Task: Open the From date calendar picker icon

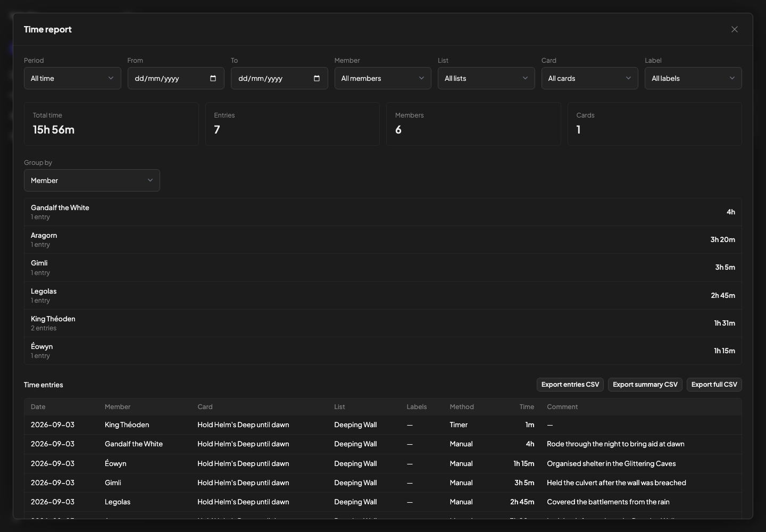Action: (213, 78)
